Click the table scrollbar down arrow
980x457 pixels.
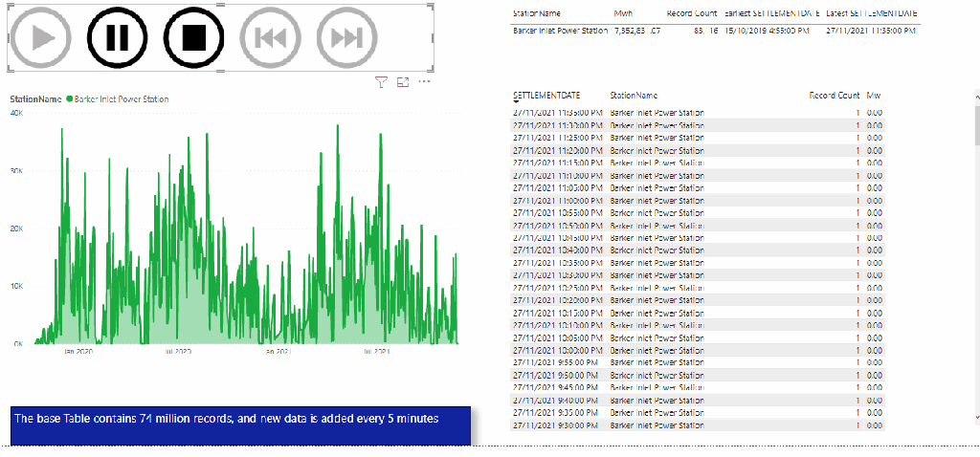pyautogui.click(x=975, y=417)
